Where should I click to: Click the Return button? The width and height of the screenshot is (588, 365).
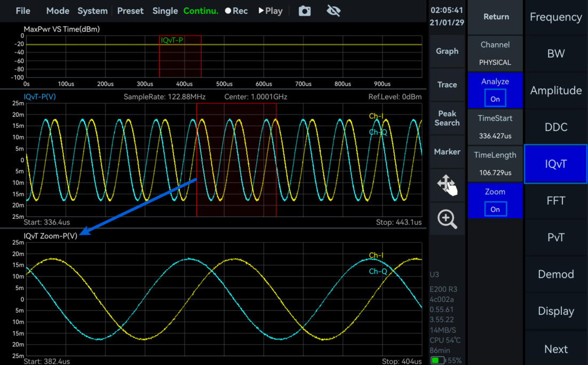point(496,17)
